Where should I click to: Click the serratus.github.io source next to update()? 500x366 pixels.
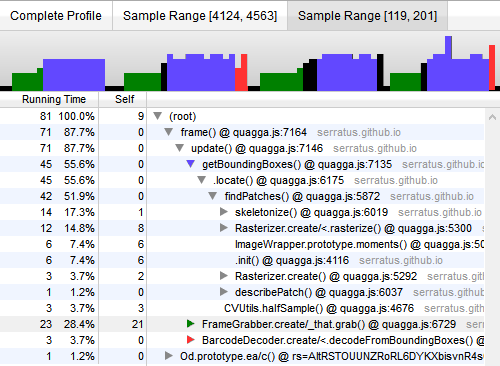(375, 148)
